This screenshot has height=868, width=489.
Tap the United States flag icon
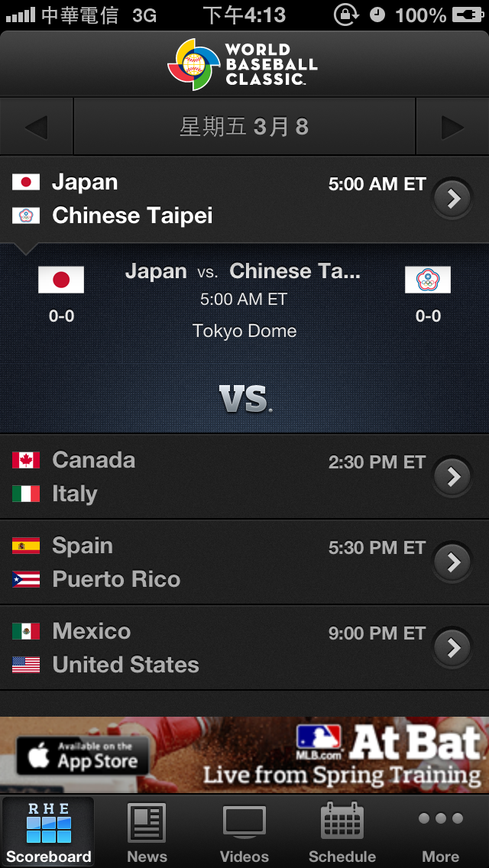[26, 665]
